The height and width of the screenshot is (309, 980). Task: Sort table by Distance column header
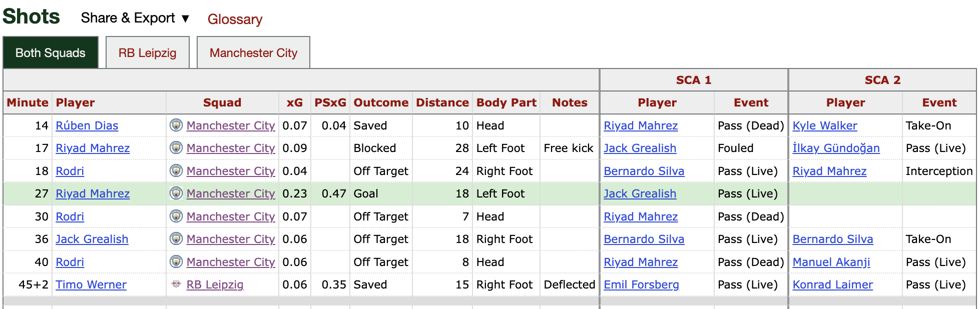[x=442, y=102]
